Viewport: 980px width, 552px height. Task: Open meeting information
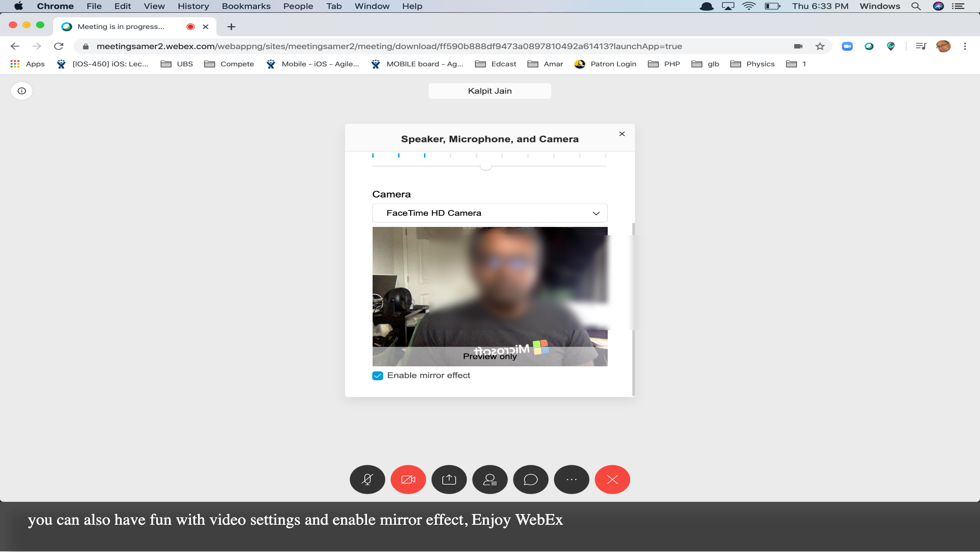point(21,90)
